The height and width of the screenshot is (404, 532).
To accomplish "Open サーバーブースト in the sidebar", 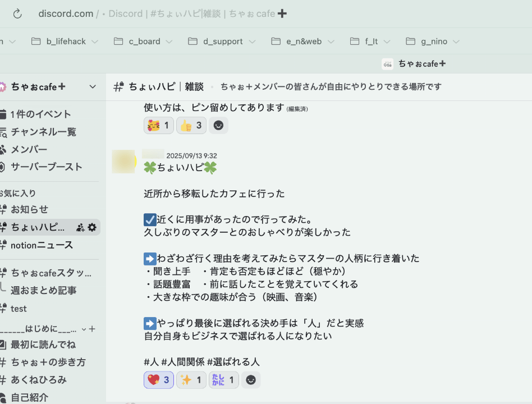I will click(x=46, y=167).
